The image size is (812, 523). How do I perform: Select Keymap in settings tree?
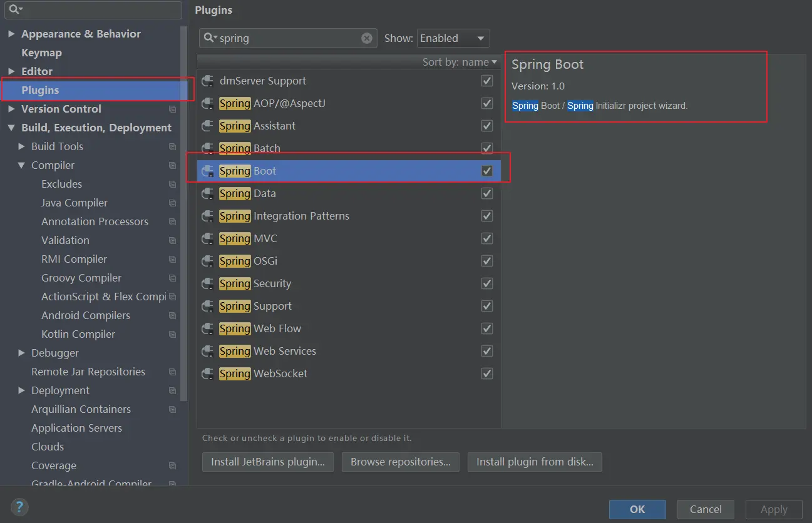tap(41, 53)
